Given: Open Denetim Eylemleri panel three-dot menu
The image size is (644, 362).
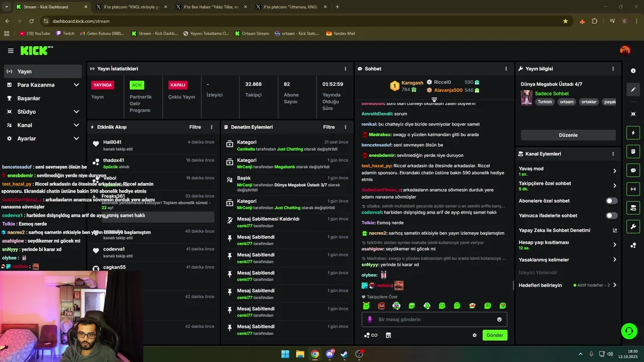Looking at the screenshot, I should click(345, 127).
